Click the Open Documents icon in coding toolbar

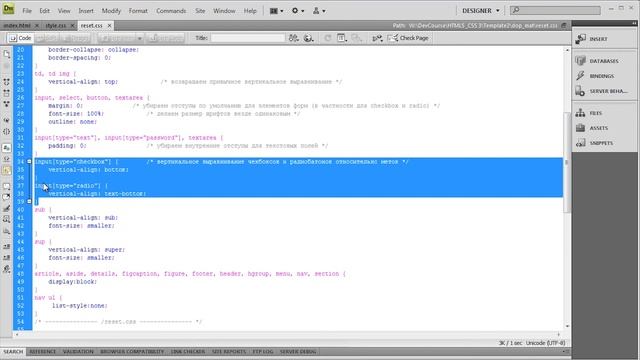(7, 53)
